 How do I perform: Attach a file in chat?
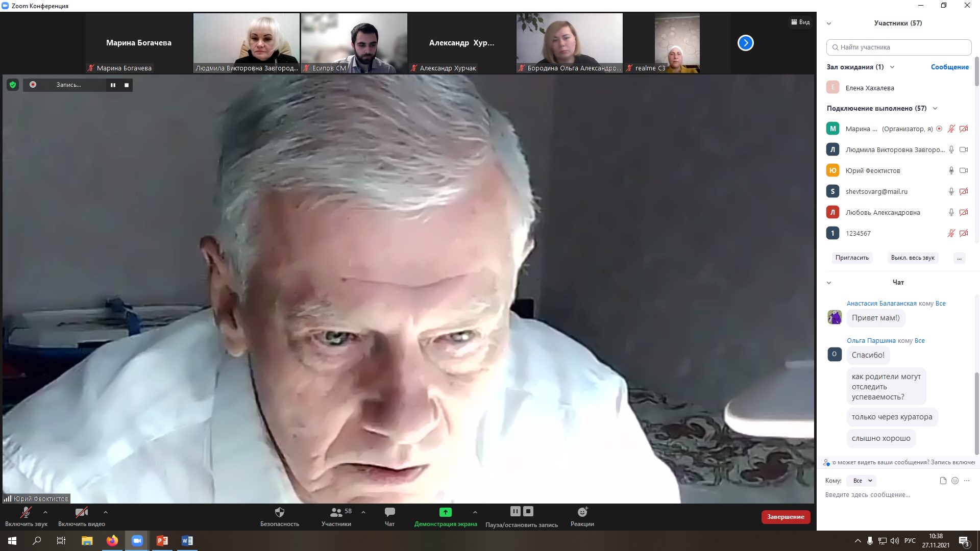pos(943,481)
